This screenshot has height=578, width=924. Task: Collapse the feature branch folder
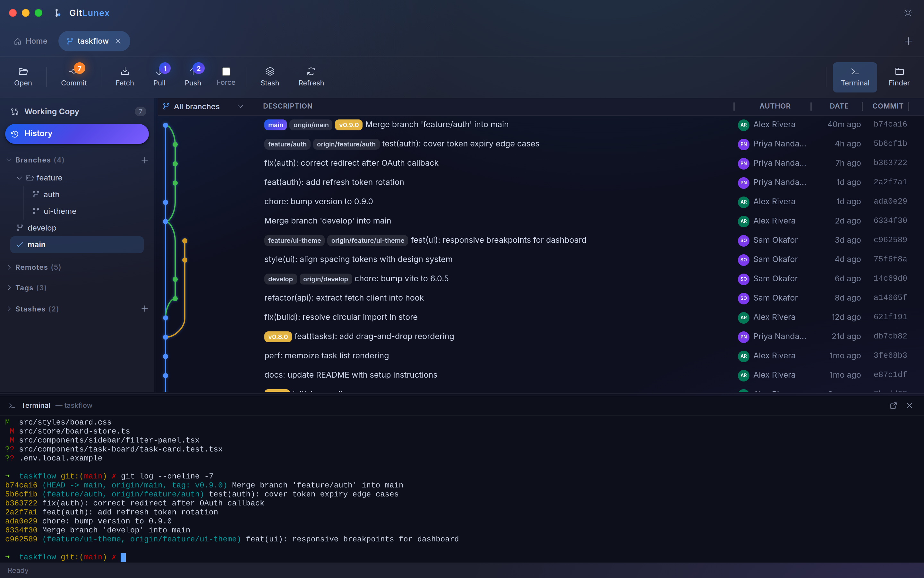point(19,178)
